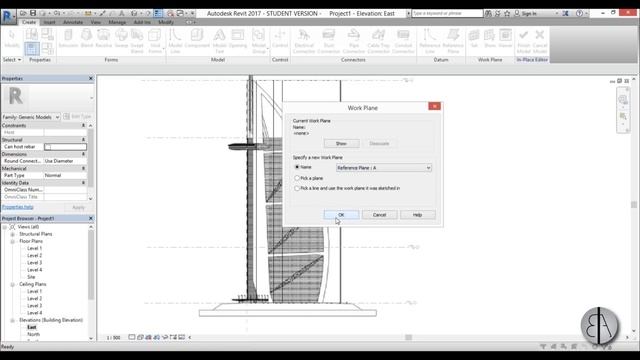Click the 1 : 500 view scale control

click(x=113, y=338)
